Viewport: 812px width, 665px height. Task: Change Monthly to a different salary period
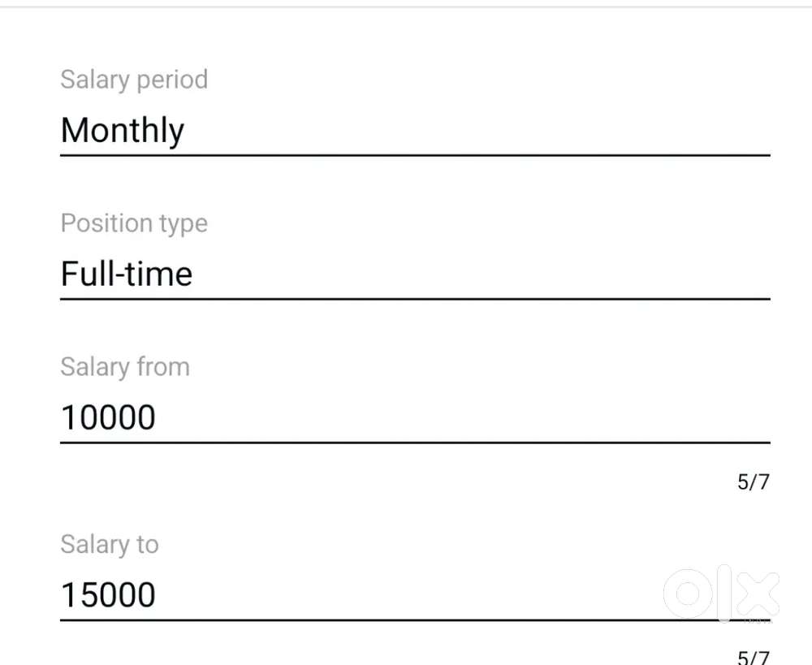(x=122, y=130)
